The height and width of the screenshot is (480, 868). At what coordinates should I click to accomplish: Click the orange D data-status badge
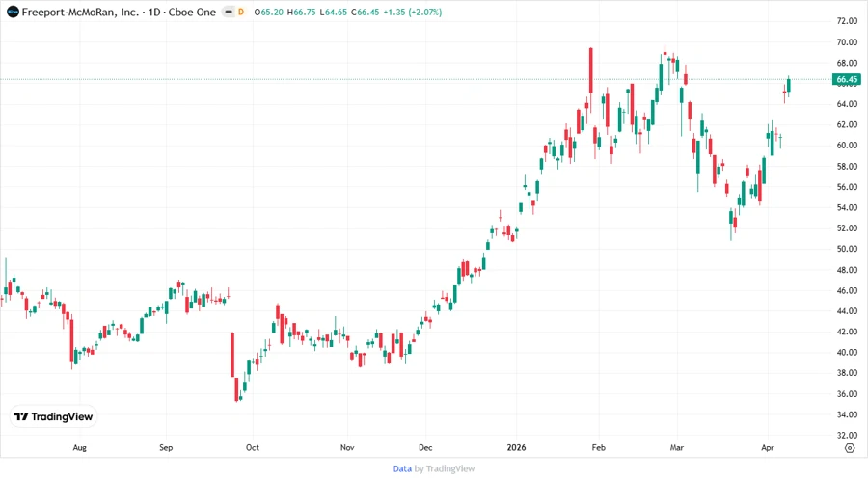tap(241, 12)
